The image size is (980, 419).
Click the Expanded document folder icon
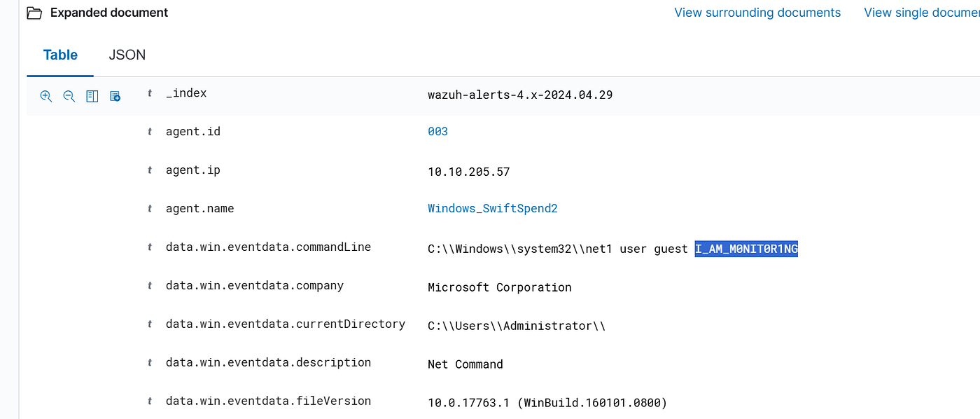(34, 13)
